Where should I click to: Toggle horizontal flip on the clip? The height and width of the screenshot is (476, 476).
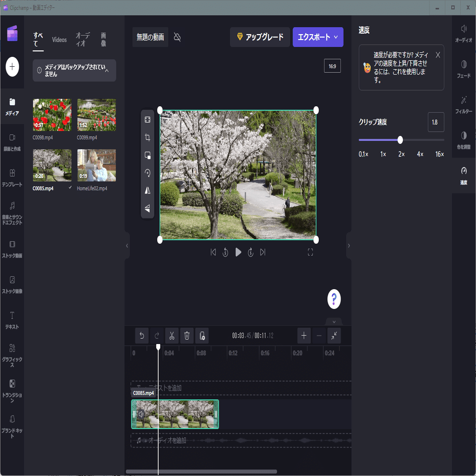(x=147, y=191)
